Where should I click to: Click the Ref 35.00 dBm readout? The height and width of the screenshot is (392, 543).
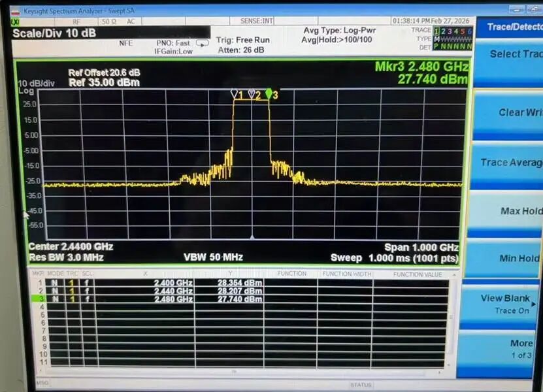[x=105, y=82]
